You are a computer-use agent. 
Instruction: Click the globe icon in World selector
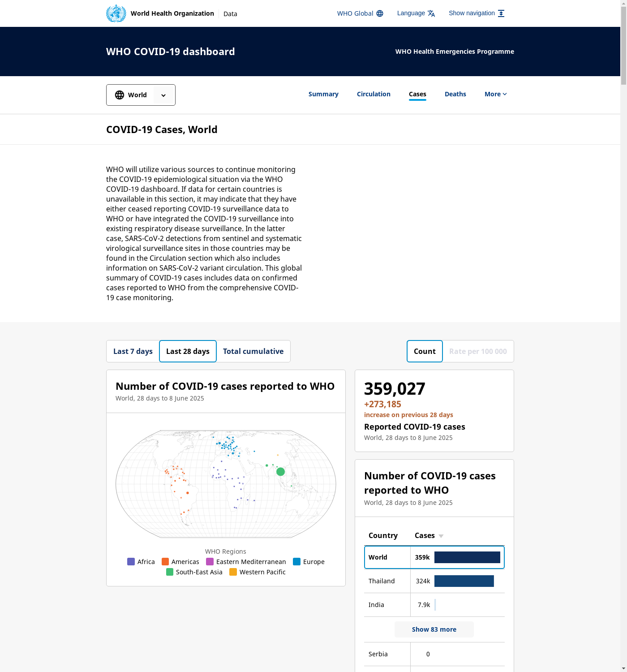click(120, 95)
